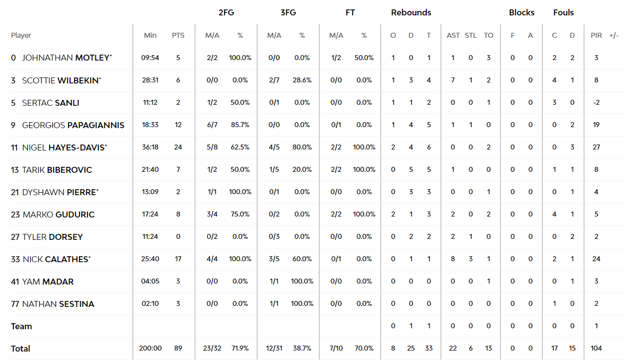Sort by the PTS column header
This screenshot has height=364, width=630.
tap(178, 35)
